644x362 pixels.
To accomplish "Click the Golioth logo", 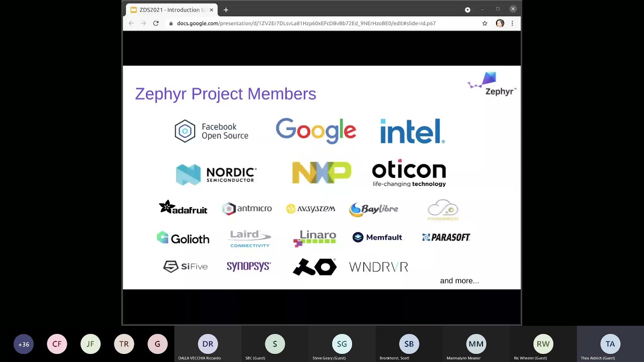I will click(x=183, y=238).
